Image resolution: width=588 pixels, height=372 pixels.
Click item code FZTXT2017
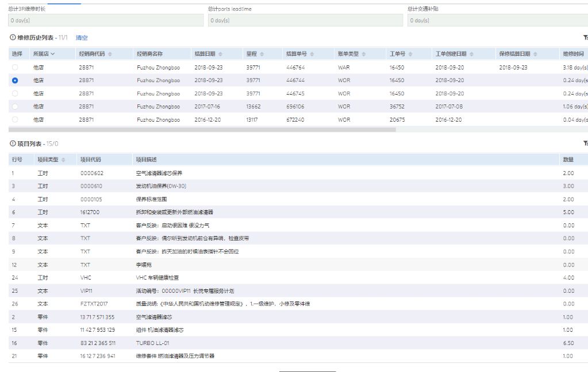[94, 304]
